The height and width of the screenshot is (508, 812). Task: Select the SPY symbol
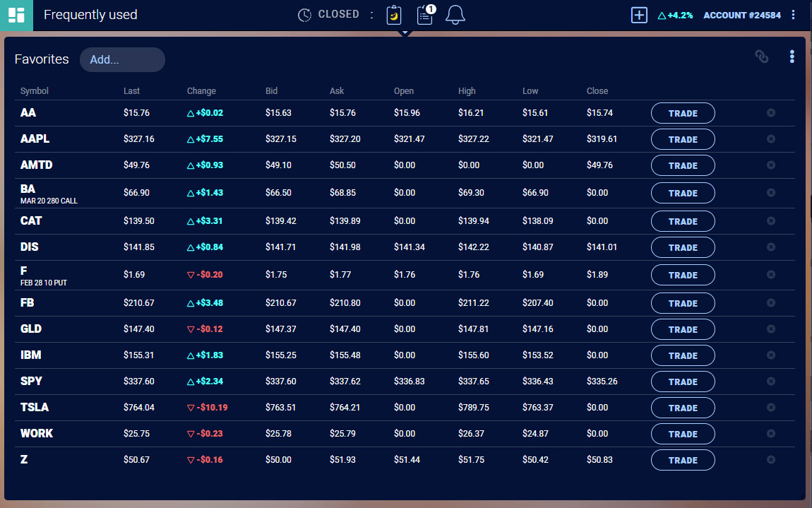point(31,381)
